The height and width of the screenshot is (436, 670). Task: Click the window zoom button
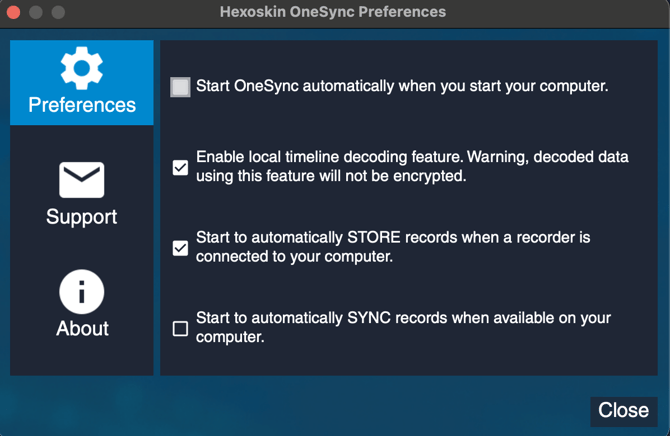57,13
